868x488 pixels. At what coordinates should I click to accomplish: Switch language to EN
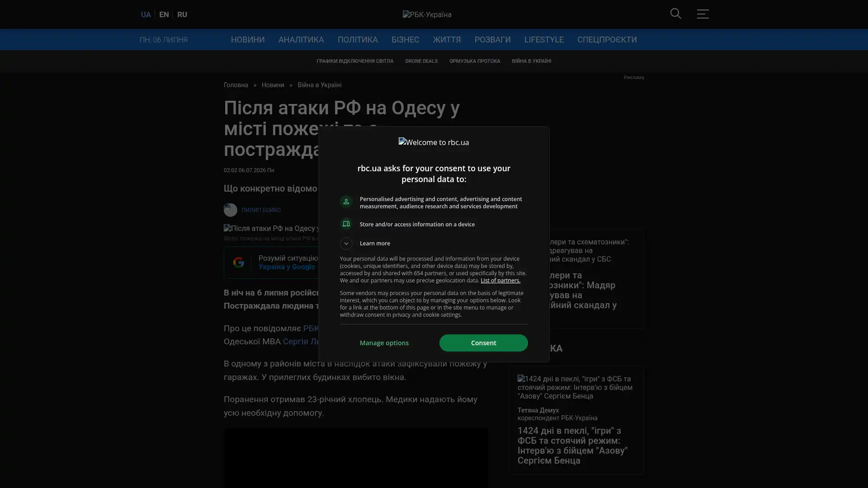pos(164,14)
